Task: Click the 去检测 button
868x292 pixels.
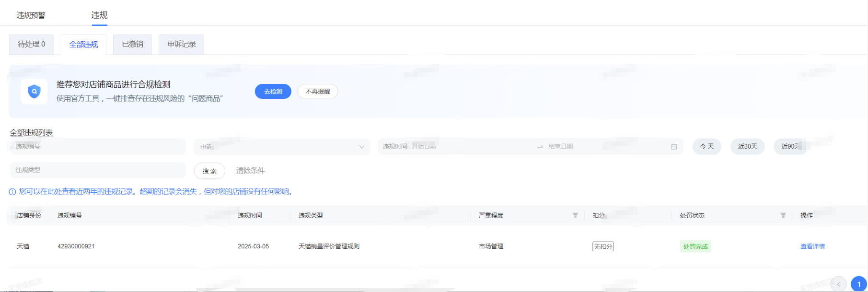Action: [x=273, y=92]
